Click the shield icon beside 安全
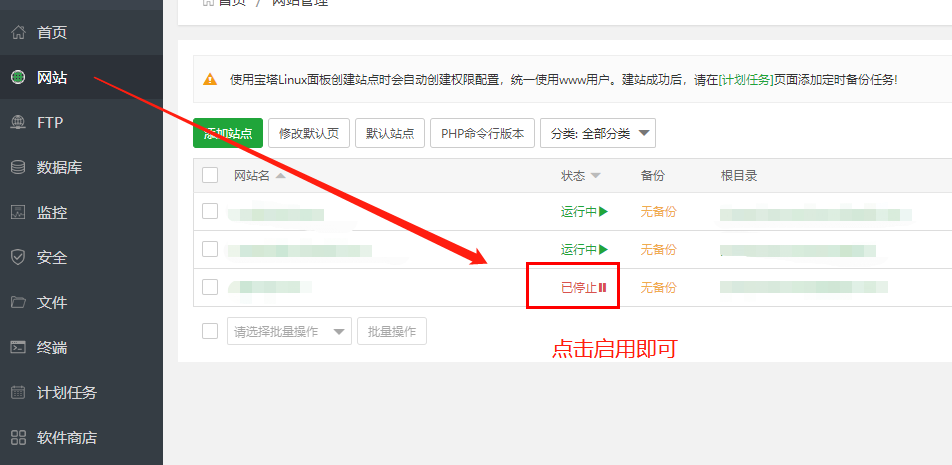952x465 pixels. tap(19, 257)
